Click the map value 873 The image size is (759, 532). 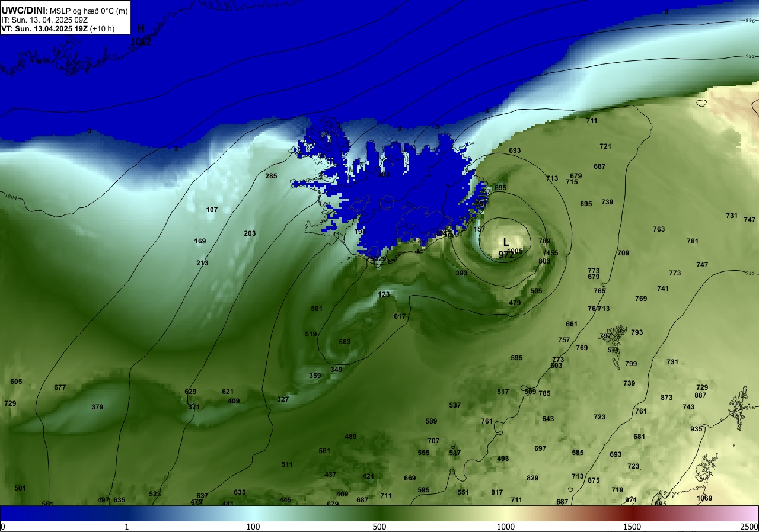tap(666, 398)
